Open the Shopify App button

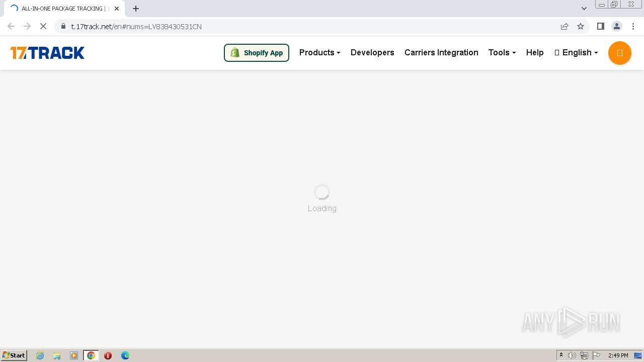click(257, 53)
